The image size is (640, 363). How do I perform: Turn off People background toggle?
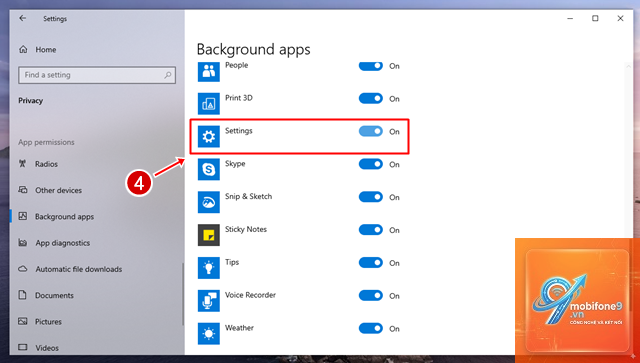coord(371,66)
